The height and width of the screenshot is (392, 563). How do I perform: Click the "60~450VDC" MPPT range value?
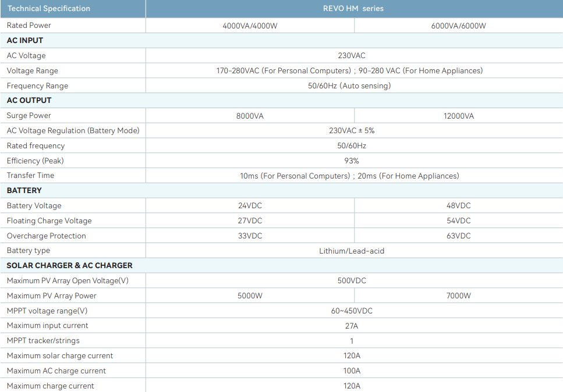(352, 311)
